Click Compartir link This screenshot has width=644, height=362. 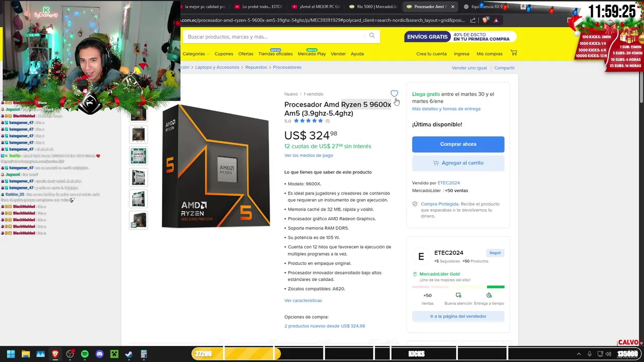pyautogui.click(x=504, y=68)
